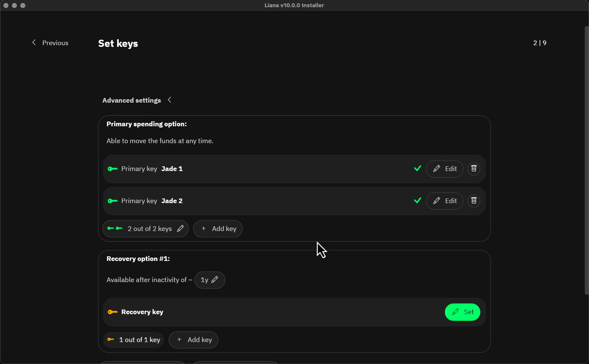The image size is (589, 364).
Task: Click pencil icon on 2 out of 2 keys
Action: click(x=180, y=228)
